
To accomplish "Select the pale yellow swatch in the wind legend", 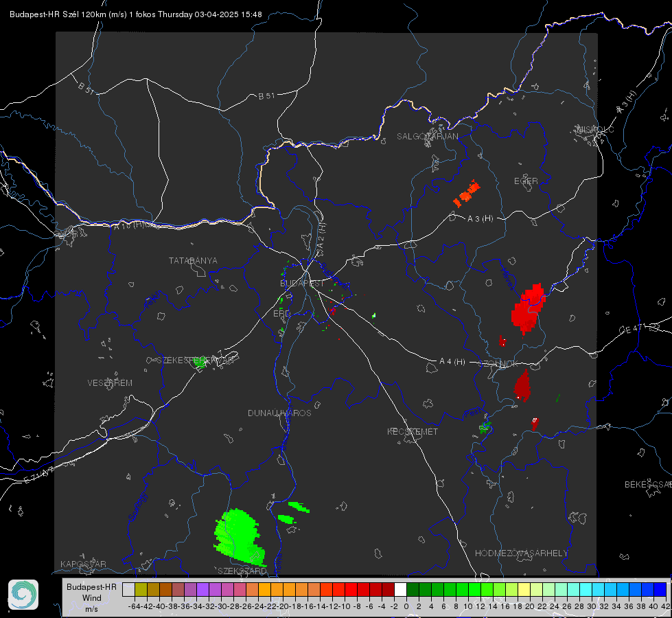I will click(524, 589).
